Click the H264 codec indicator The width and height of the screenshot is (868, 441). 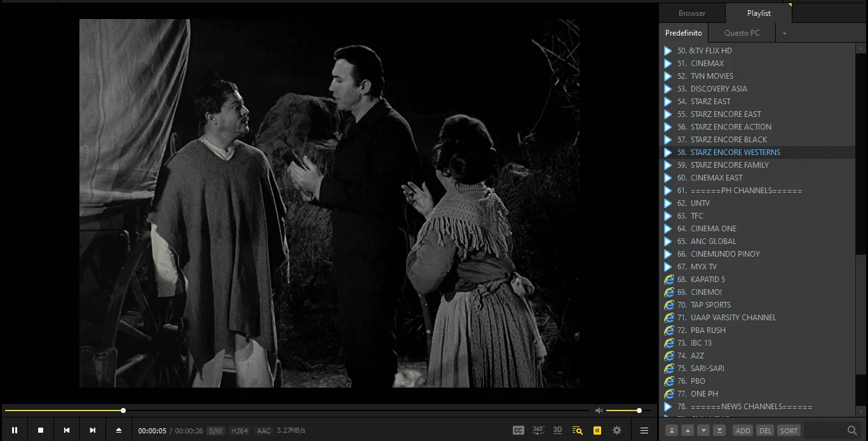pos(240,431)
